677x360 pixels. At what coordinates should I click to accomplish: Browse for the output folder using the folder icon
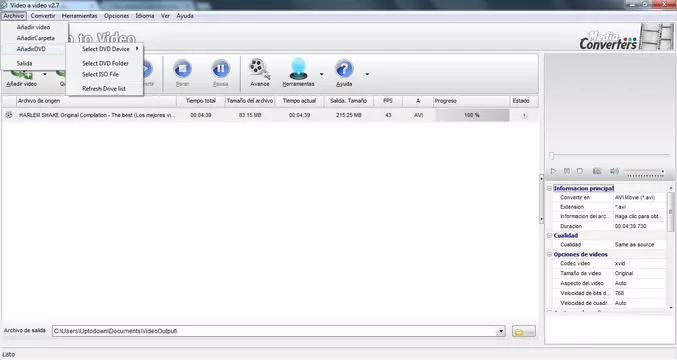pos(524,332)
